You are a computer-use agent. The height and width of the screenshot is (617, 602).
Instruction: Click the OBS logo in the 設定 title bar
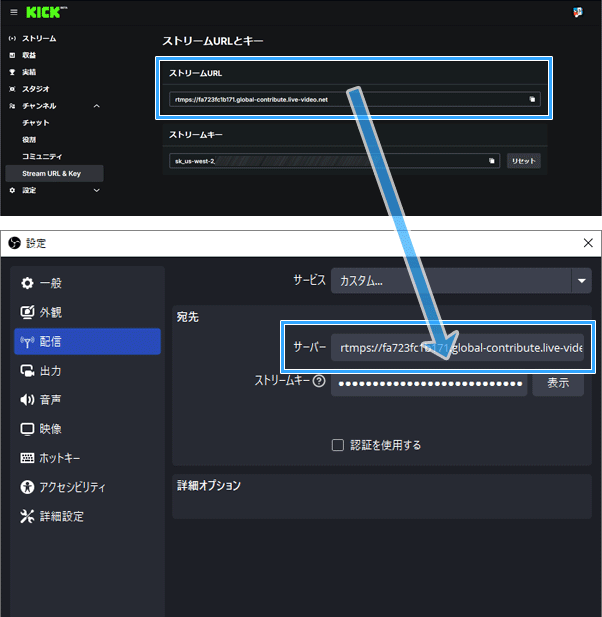click(15, 243)
